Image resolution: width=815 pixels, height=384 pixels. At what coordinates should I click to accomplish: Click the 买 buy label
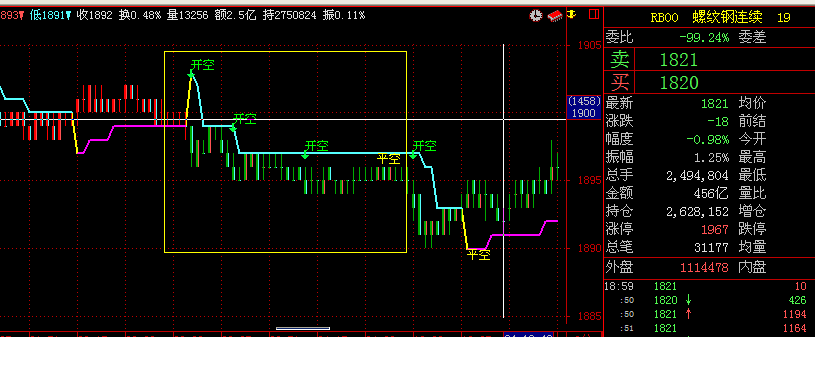click(620, 82)
